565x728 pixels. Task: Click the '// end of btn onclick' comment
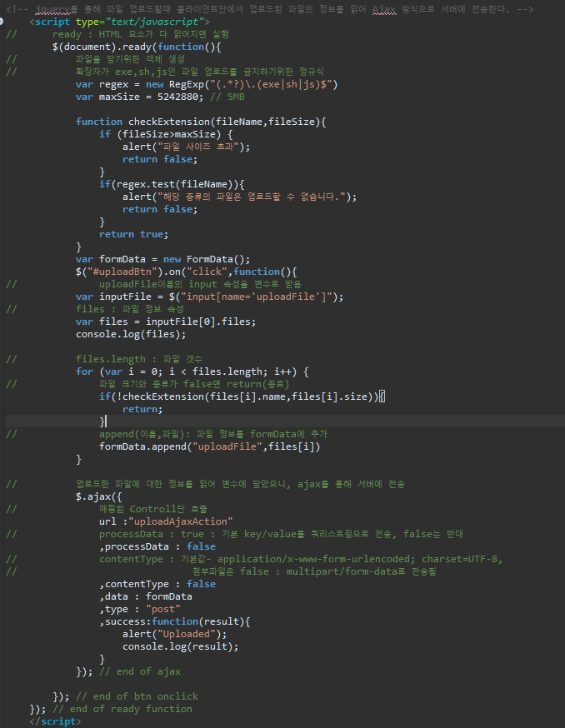pyautogui.click(x=137, y=697)
